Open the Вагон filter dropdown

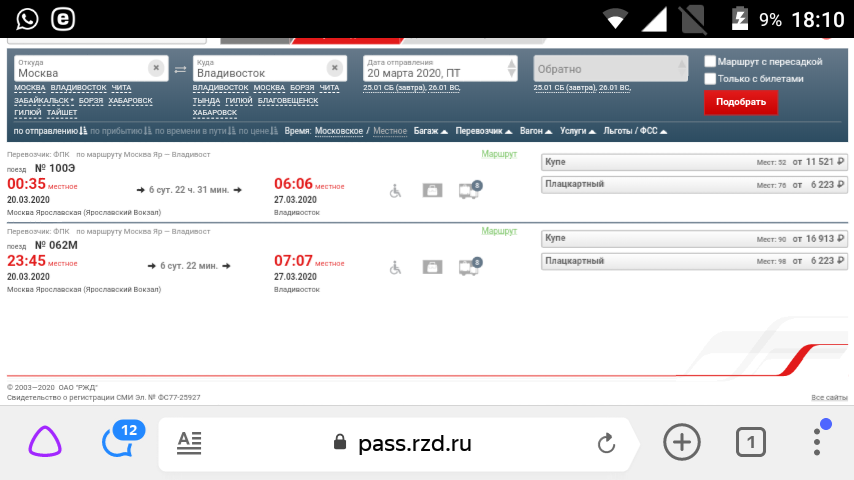(x=536, y=131)
